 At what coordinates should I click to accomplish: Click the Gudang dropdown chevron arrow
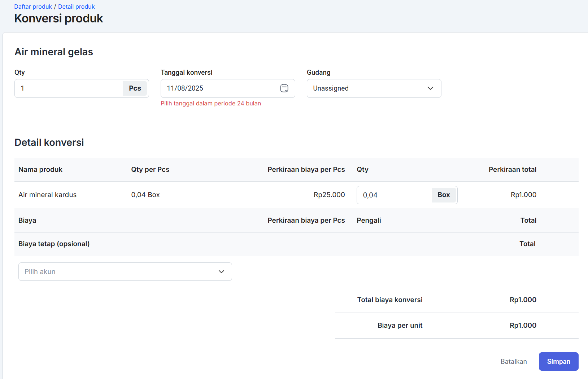(x=430, y=88)
